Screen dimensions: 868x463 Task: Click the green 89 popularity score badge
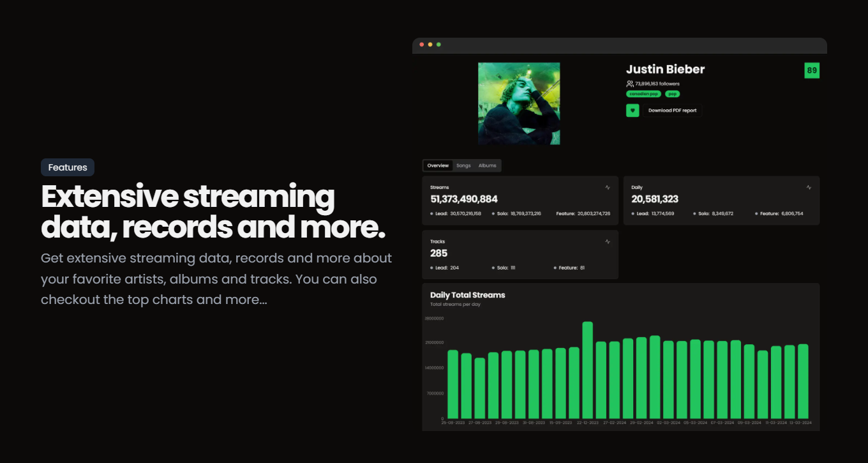812,71
